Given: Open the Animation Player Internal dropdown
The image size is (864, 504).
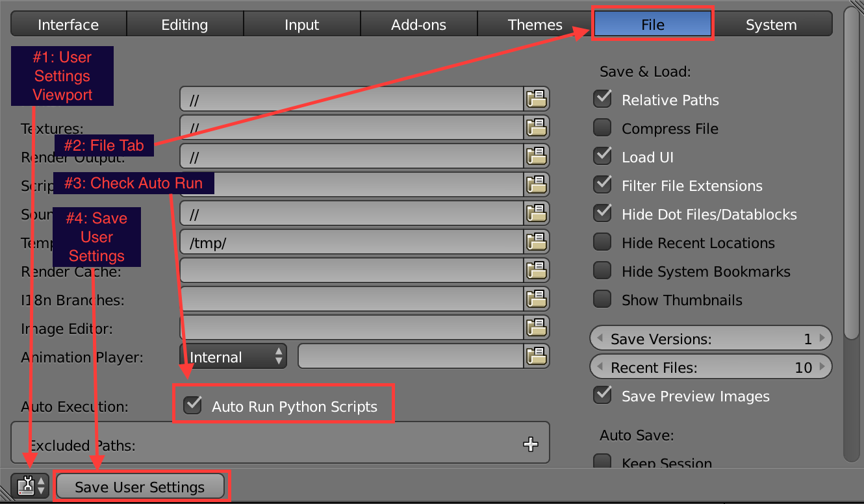Looking at the screenshot, I should pyautogui.click(x=233, y=356).
